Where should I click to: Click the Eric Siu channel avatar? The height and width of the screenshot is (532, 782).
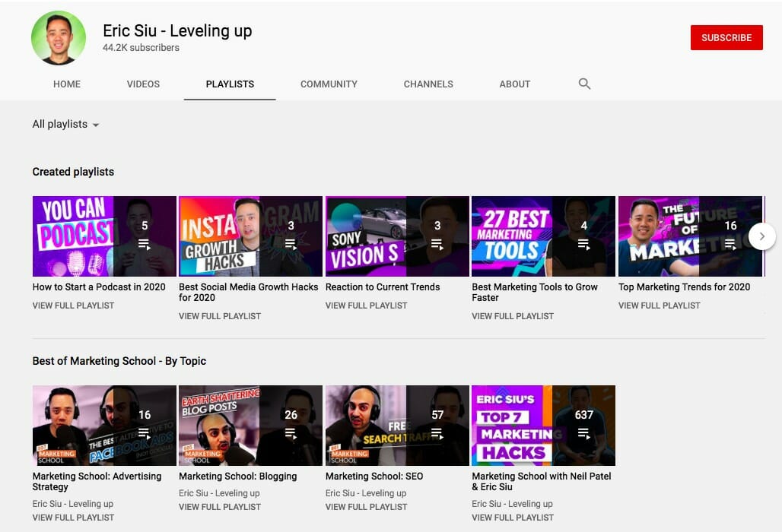(x=59, y=38)
